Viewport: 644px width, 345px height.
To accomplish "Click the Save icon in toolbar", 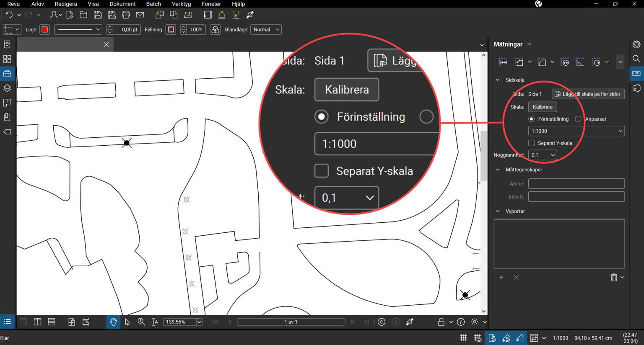I will point(98,15).
